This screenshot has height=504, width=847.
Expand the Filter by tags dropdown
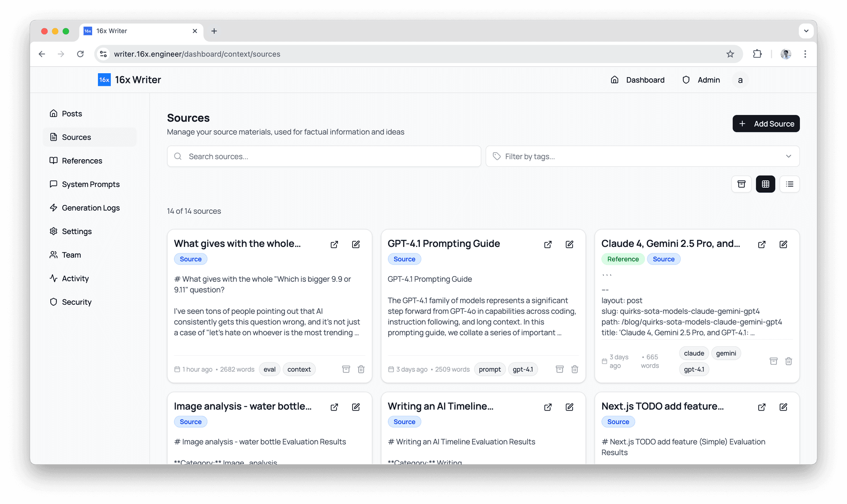[643, 157]
